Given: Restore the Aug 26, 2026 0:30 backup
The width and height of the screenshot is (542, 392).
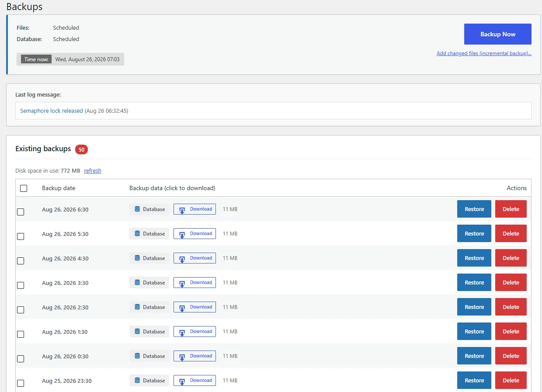Looking at the screenshot, I should click(474, 356).
